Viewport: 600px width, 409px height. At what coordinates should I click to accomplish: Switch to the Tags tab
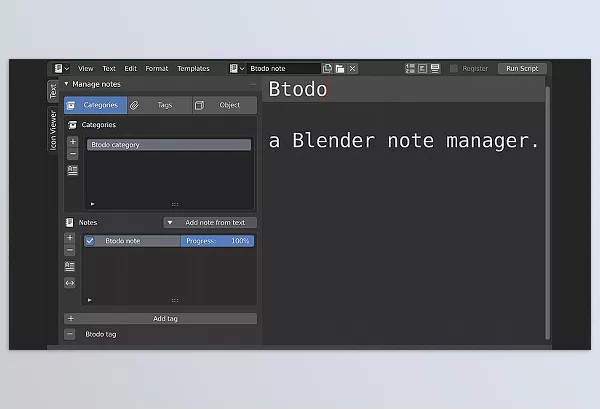(x=158, y=105)
